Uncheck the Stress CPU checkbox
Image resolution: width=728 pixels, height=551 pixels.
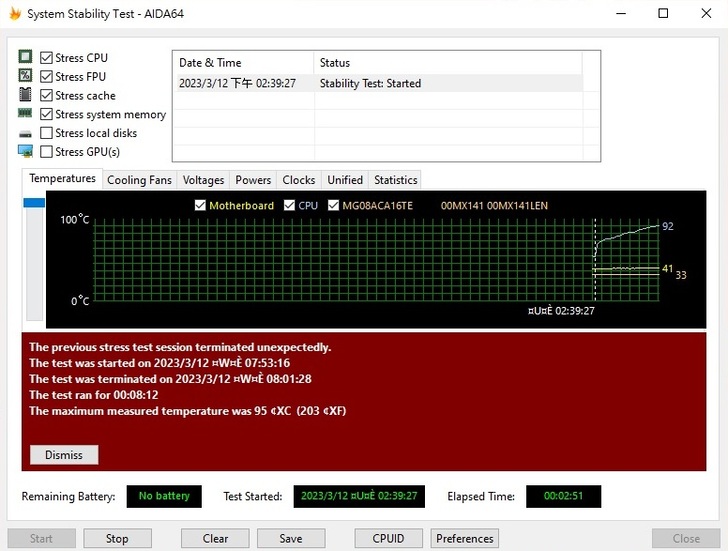[46, 58]
